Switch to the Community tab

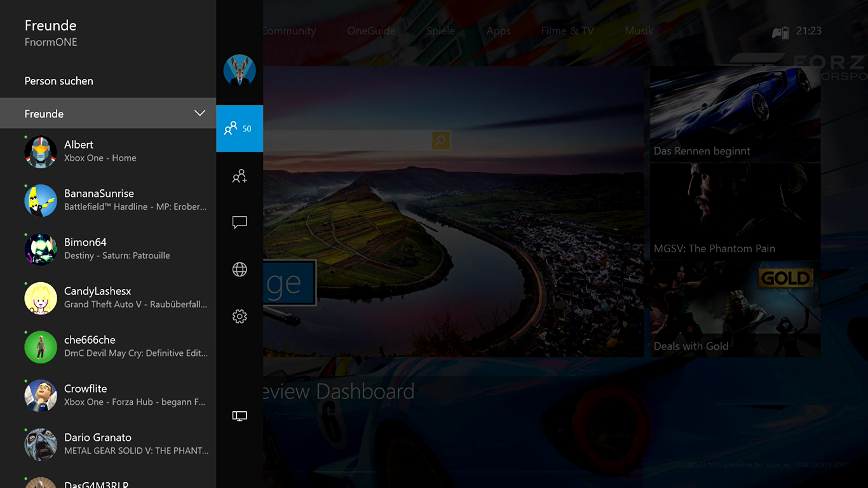point(289,31)
